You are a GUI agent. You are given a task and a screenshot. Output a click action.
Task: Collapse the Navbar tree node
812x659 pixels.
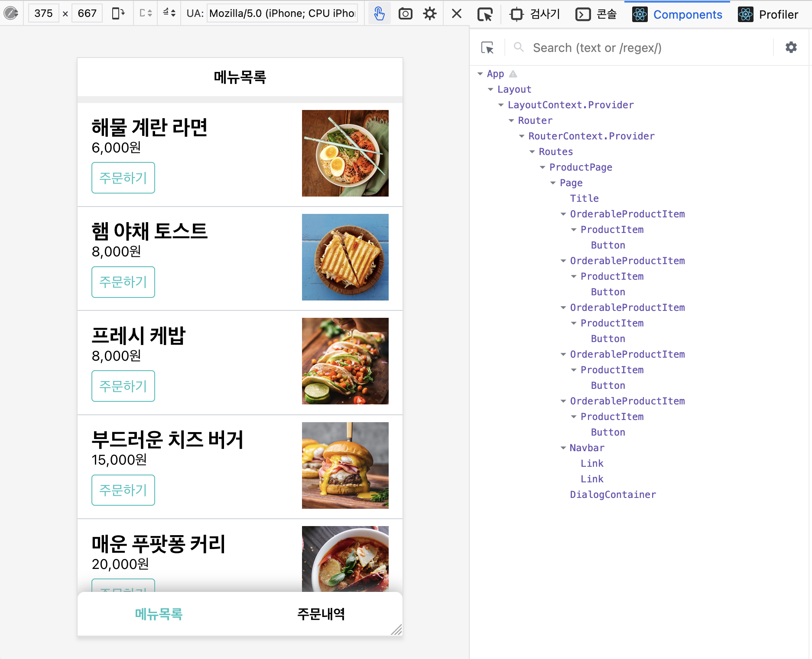point(563,448)
